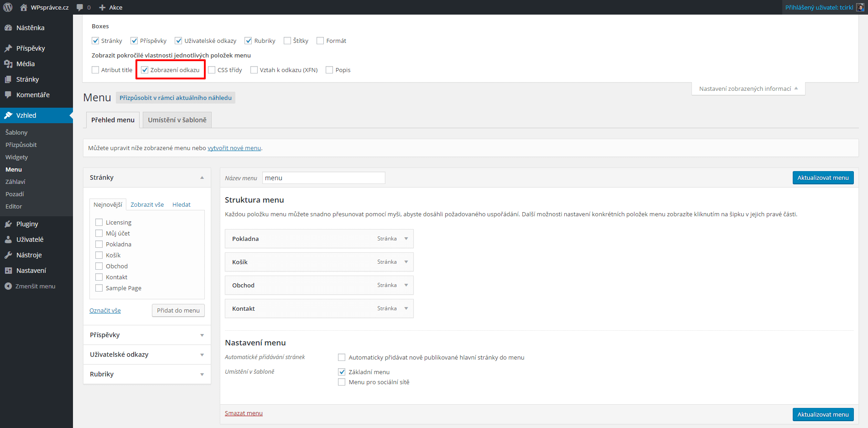Select the Zobrazit vše tab
Screen dimensions: 868x428
[147, 204]
